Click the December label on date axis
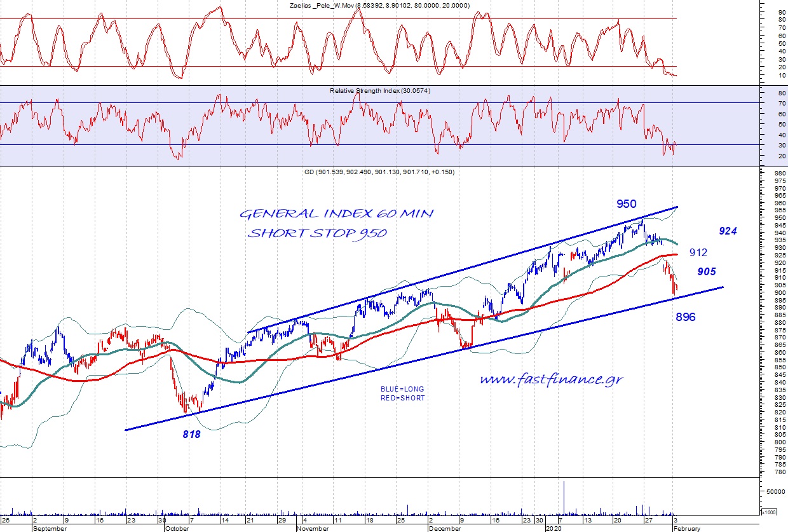 point(445,528)
